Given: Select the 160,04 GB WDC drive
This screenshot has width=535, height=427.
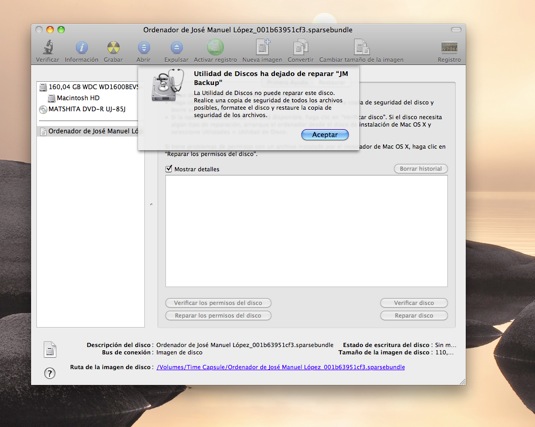Looking at the screenshot, I should pos(89,87).
